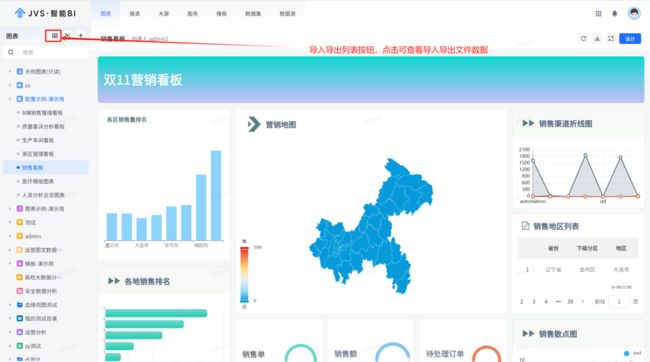Click the zy测试 folder icon
650x362 pixels.
[19, 345]
